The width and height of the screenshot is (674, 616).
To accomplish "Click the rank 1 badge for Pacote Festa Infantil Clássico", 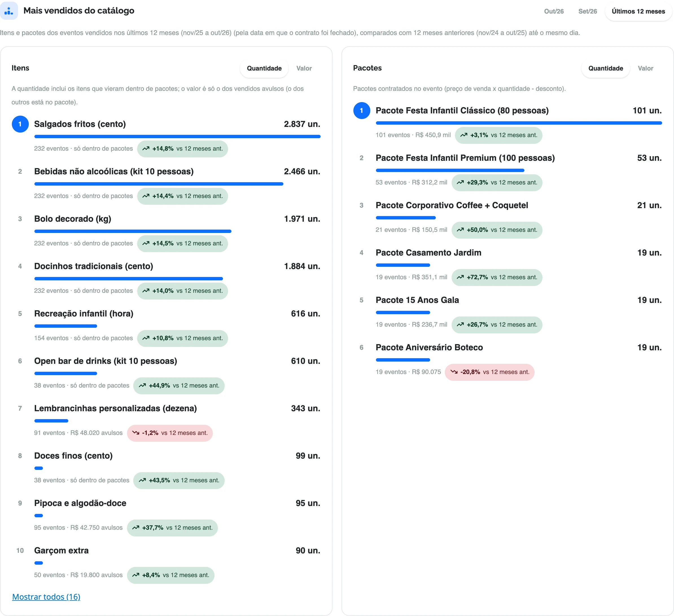I will pos(361,111).
